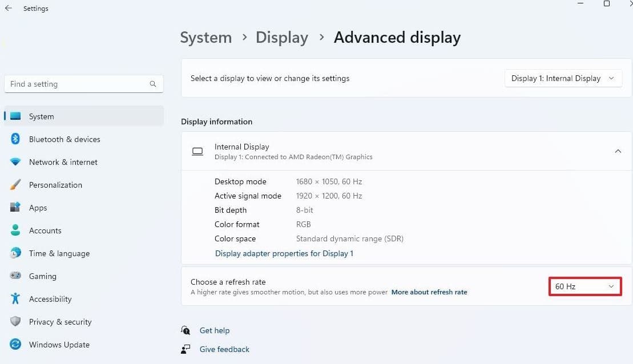Open More about refresh rate link
The width and height of the screenshot is (633, 364).
coord(429,292)
